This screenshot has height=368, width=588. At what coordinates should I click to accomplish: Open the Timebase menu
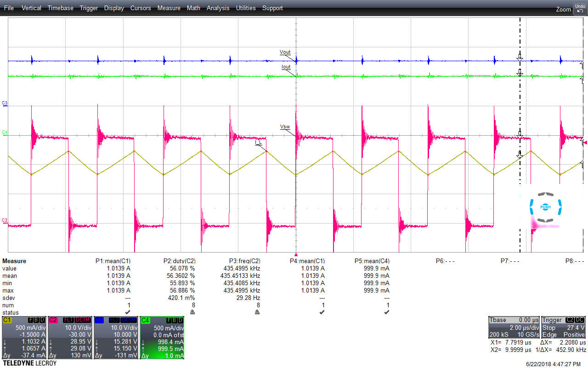point(60,8)
